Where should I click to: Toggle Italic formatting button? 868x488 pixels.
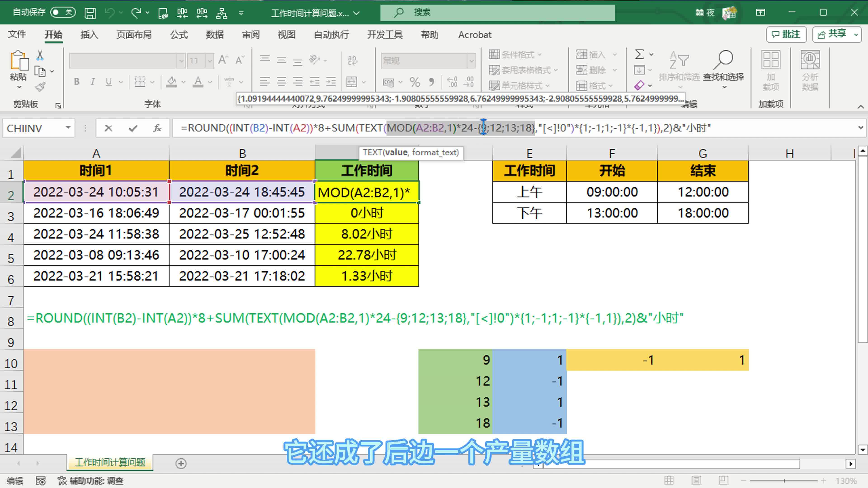(x=93, y=82)
